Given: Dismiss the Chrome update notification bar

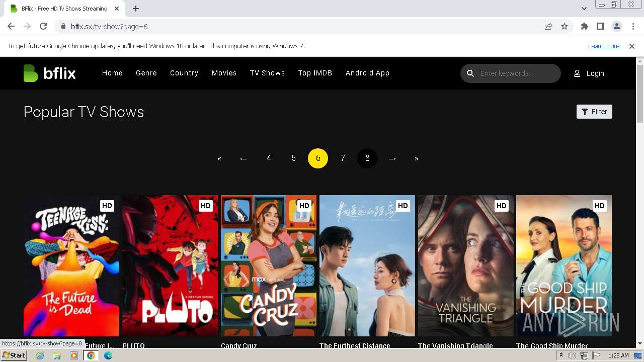Looking at the screenshot, I should tap(632, 46).
